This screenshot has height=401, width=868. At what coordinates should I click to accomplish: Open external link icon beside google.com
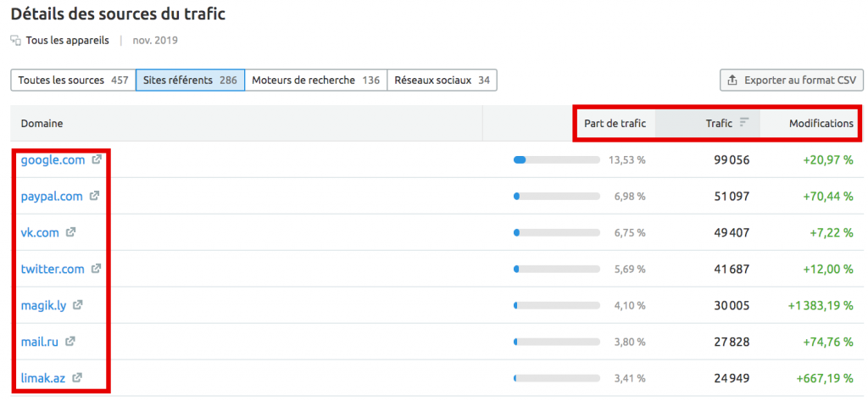(x=97, y=159)
